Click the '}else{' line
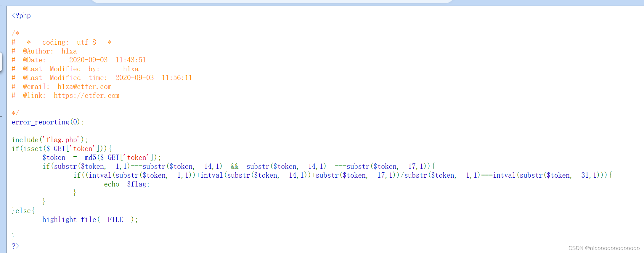The image size is (644, 253). tap(23, 211)
